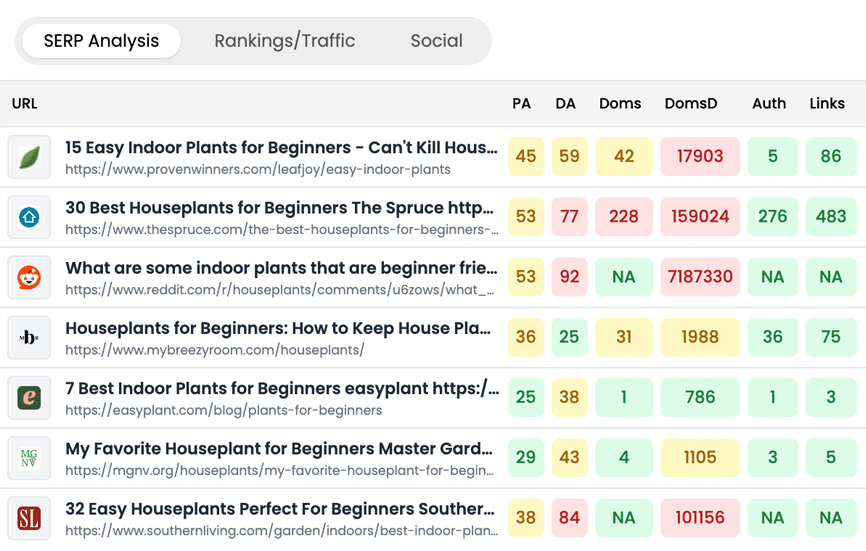866x551 pixels.
Task: Click the MGNV favicon
Action: click(29, 458)
